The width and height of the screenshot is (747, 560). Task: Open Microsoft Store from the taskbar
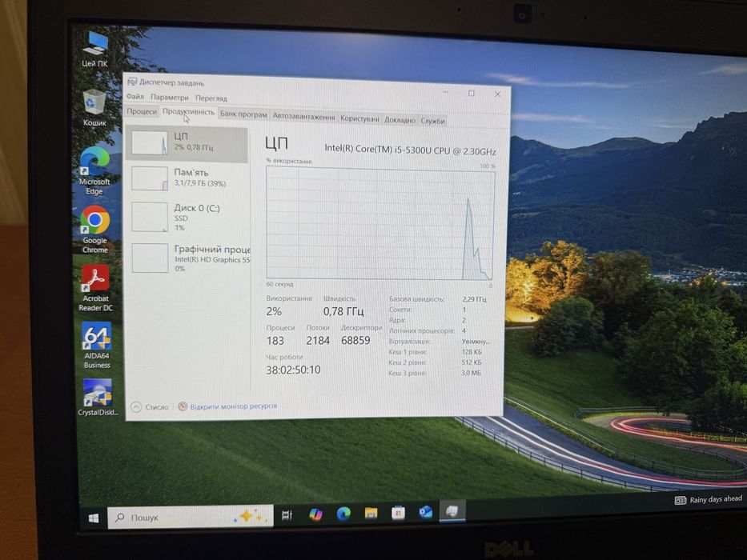tap(398, 512)
